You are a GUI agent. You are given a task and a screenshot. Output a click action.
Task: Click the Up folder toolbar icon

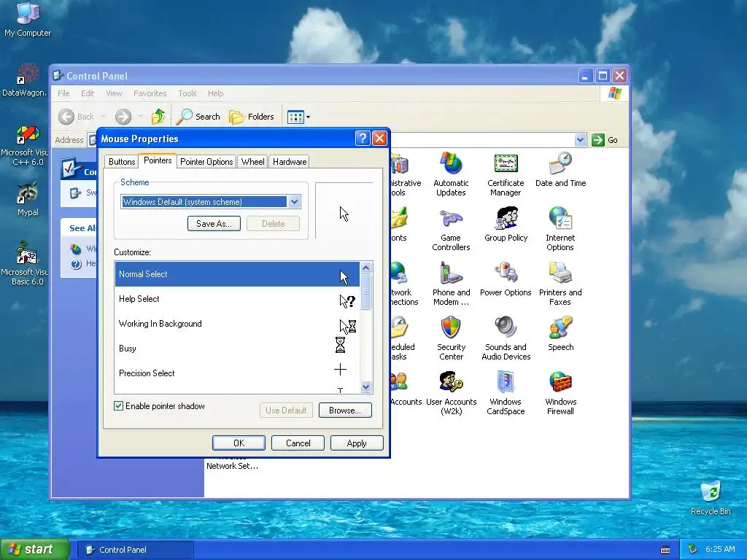click(158, 116)
